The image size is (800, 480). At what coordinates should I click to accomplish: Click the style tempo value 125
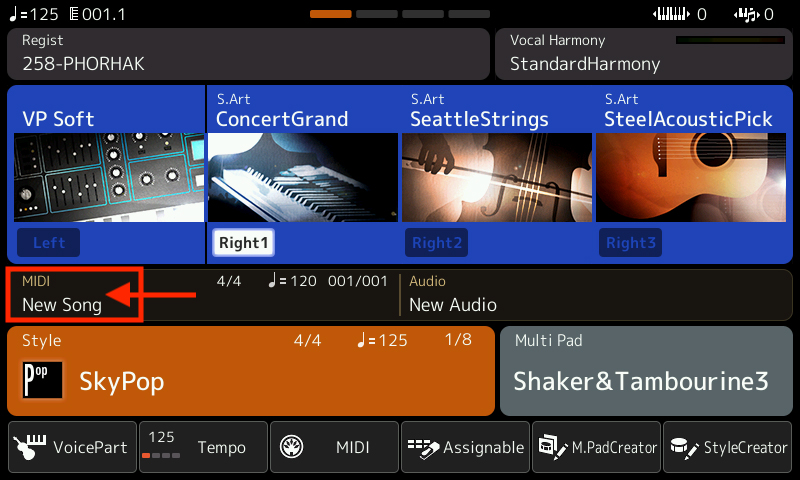(382, 340)
